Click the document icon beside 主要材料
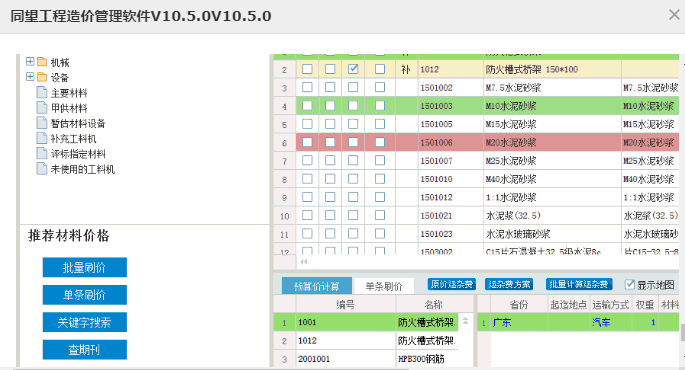This screenshot has height=370, width=685. pyautogui.click(x=42, y=92)
